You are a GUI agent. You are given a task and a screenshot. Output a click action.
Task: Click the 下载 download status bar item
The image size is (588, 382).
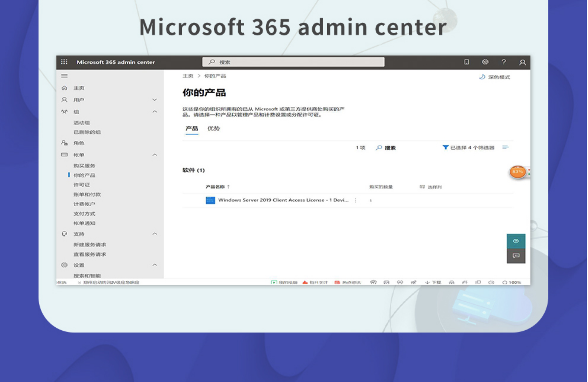(x=433, y=282)
